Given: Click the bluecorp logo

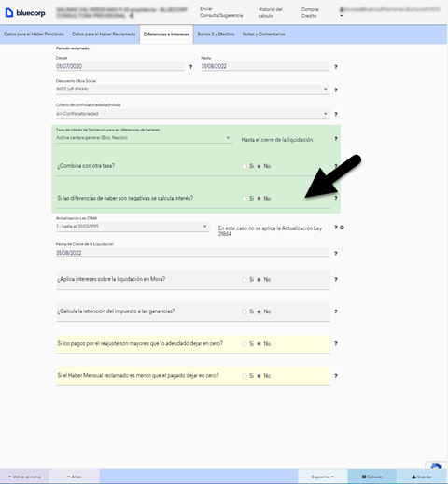Looking at the screenshot, I should [x=25, y=13].
